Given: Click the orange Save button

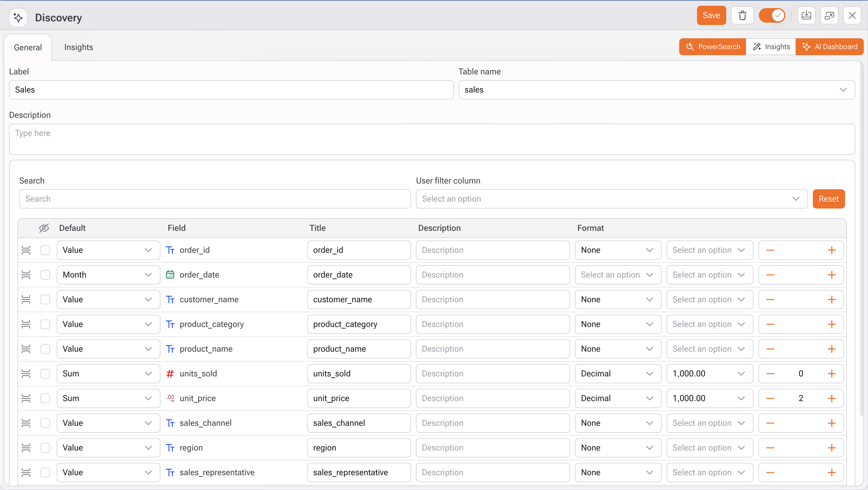Looking at the screenshot, I should pyautogui.click(x=711, y=15).
